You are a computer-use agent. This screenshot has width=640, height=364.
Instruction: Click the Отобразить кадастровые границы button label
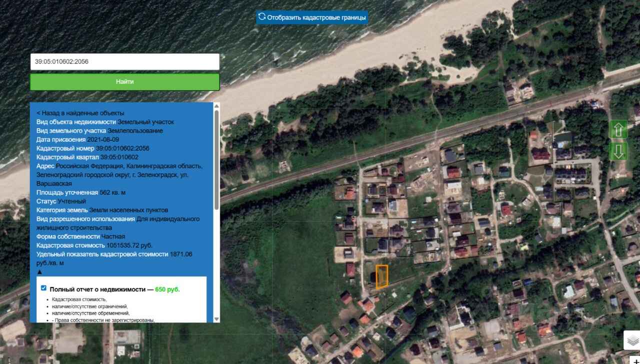[316, 17]
